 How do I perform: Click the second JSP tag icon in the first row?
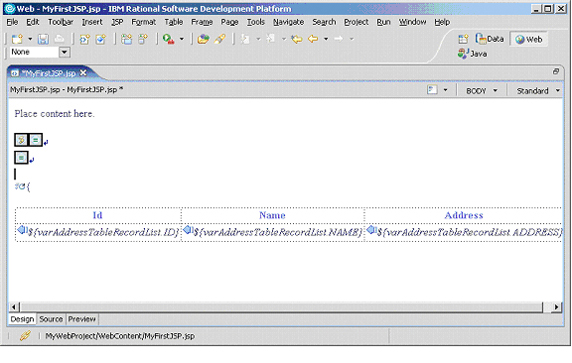35,140
